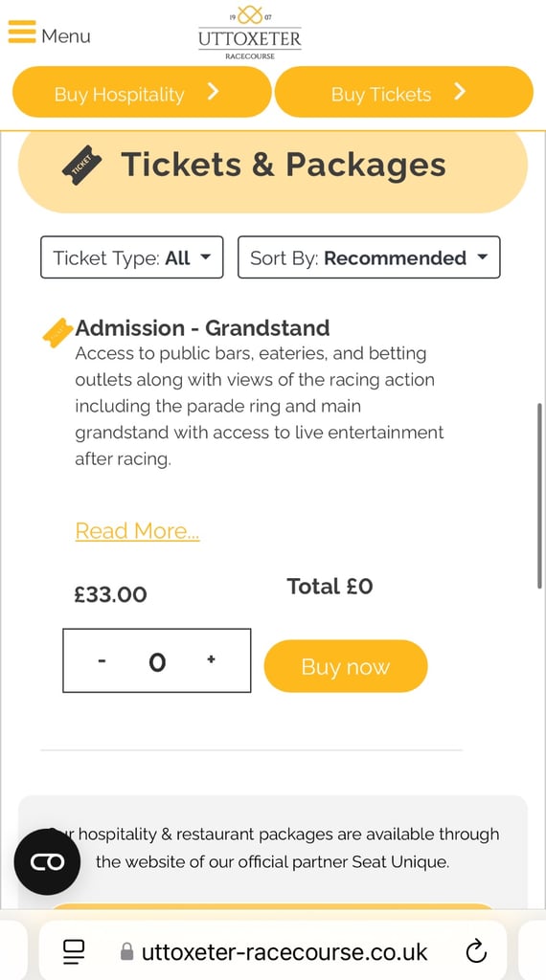The width and height of the screenshot is (546, 980).
Task: Open the hamburger Menu icon
Action: [22, 32]
